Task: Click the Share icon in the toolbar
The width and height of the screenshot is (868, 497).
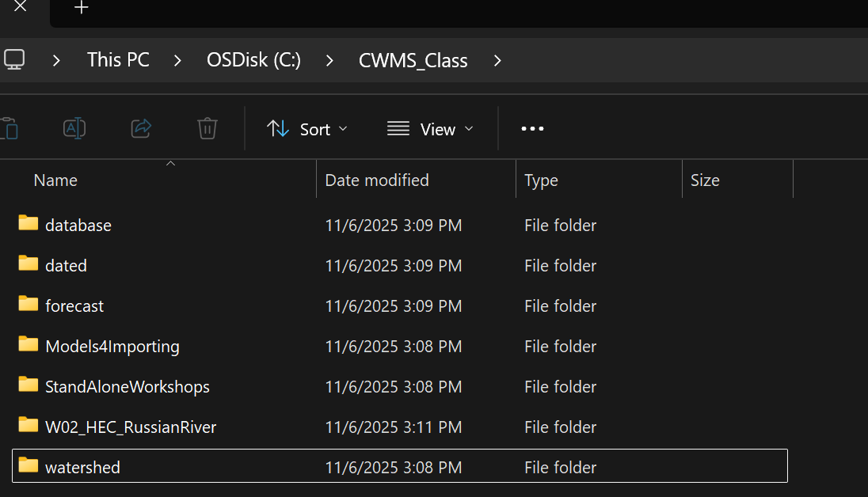Action: 141,128
